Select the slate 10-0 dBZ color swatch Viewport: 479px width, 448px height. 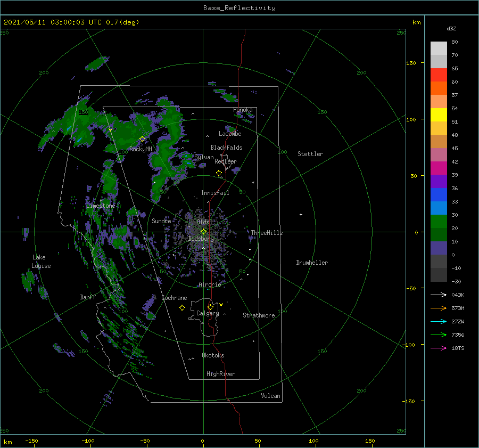click(x=439, y=248)
